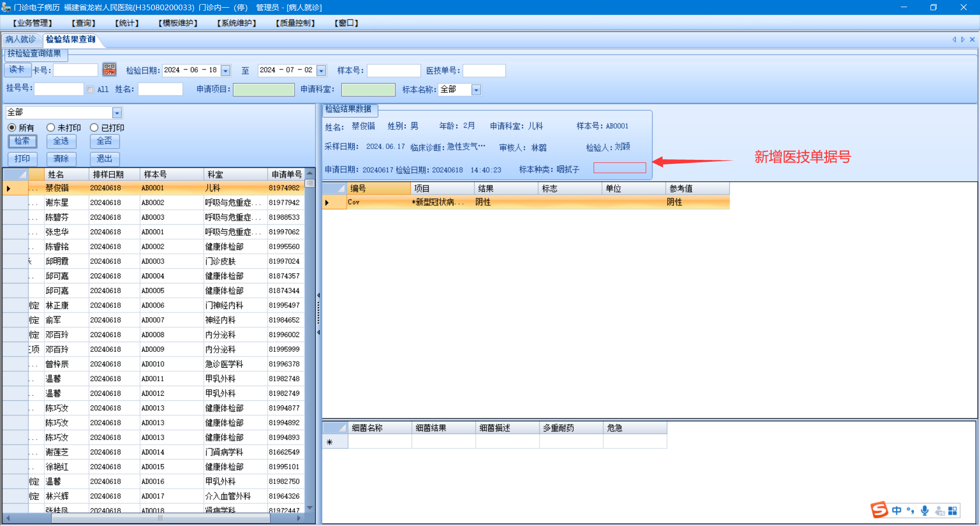980x526 pixels.
Task: Click the 卡号 input field
Action: [x=76, y=70]
